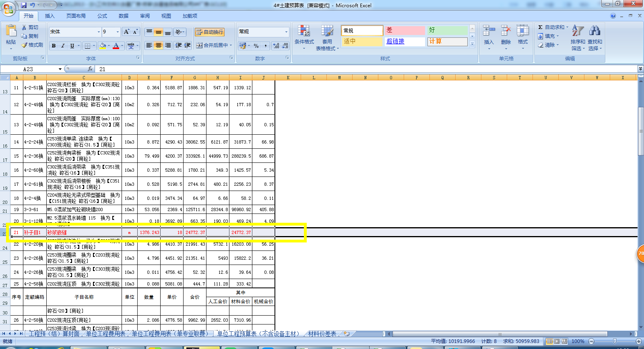The width and height of the screenshot is (644, 349).
Task: Click the Format Painter (格式刷) button
Action: point(33,45)
